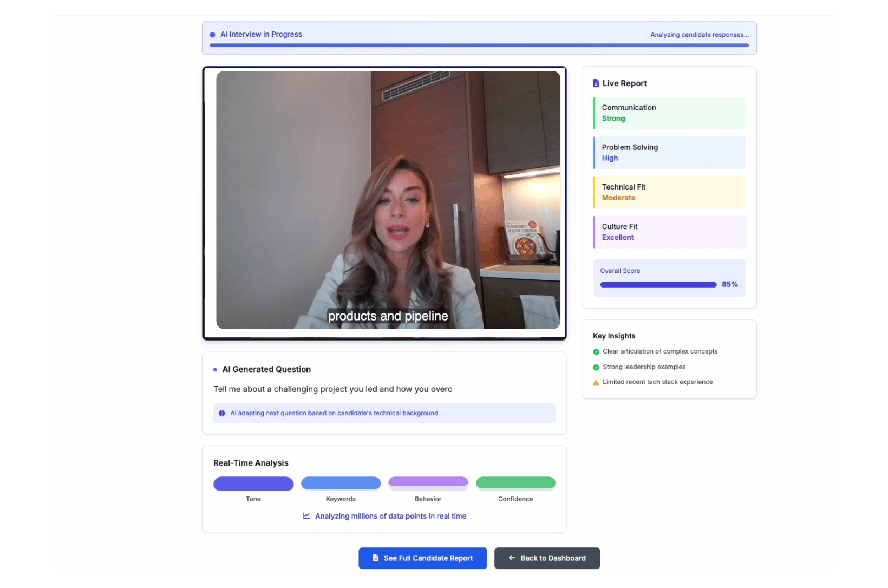This screenshot has width=888, height=588.
Task: Expand the Technical Fit Moderate report card
Action: (x=669, y=192)
